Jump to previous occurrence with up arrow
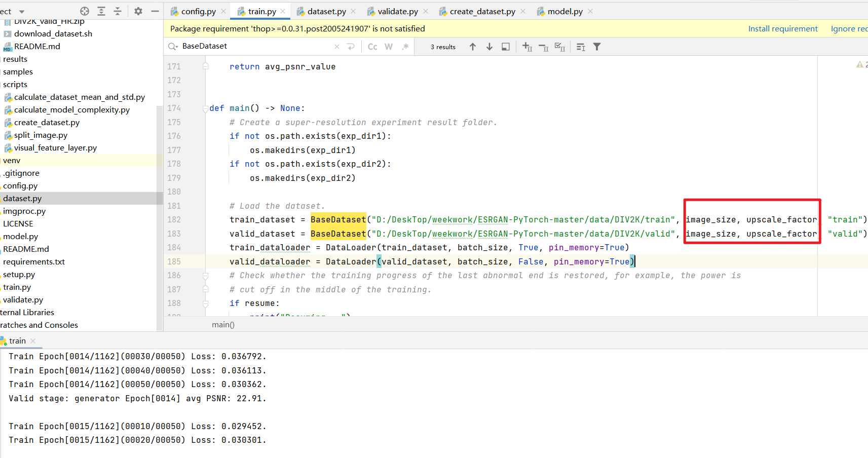 tap(473, 46)
